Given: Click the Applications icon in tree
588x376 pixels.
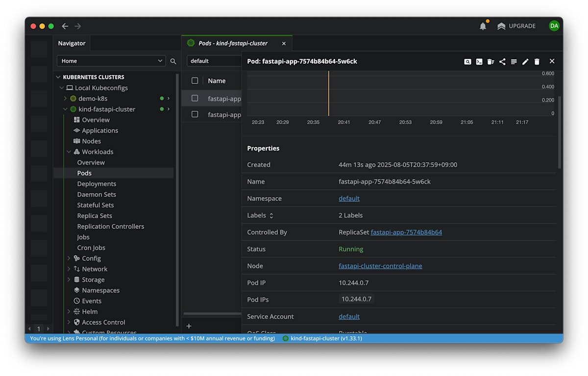Looking at the screenshot, I should coord(76,130).
